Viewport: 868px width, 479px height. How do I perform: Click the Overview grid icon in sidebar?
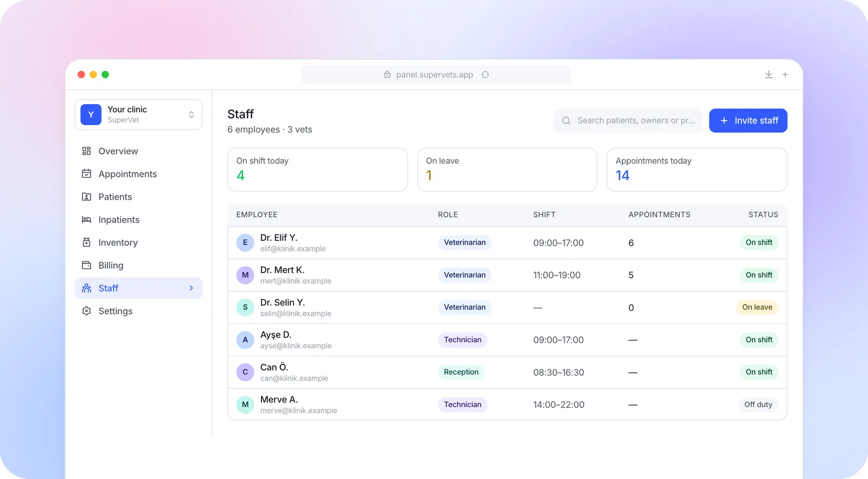(x=86, y=151)
